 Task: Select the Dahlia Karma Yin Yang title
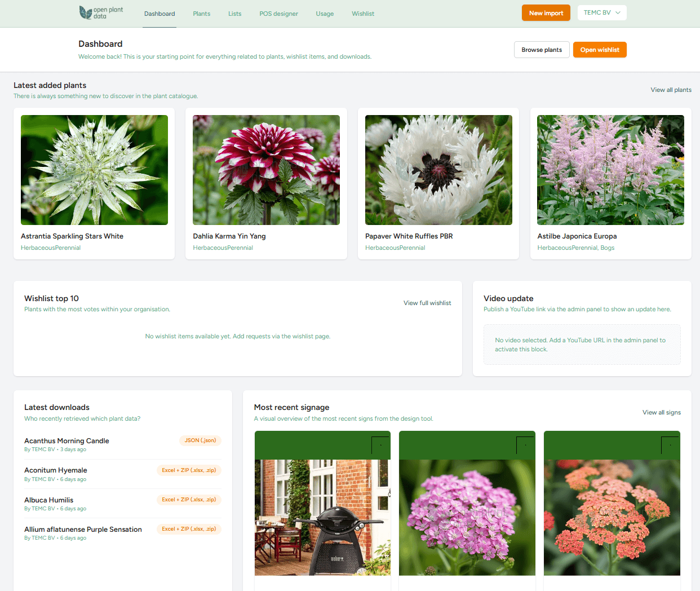pyautogui.click(x=229, y=236)
